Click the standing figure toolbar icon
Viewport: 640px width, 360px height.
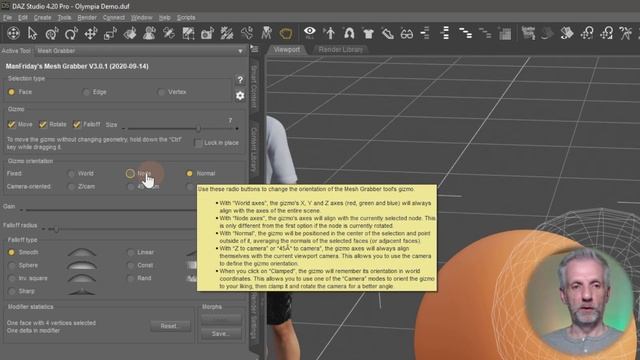coord(330,33)
